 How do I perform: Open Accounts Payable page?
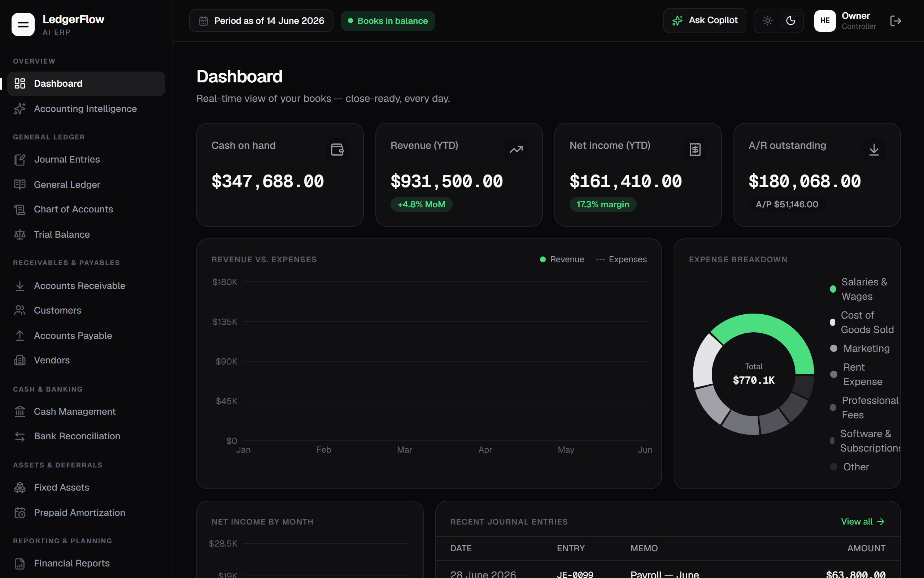pyautogui.click(x=86, y=336)
